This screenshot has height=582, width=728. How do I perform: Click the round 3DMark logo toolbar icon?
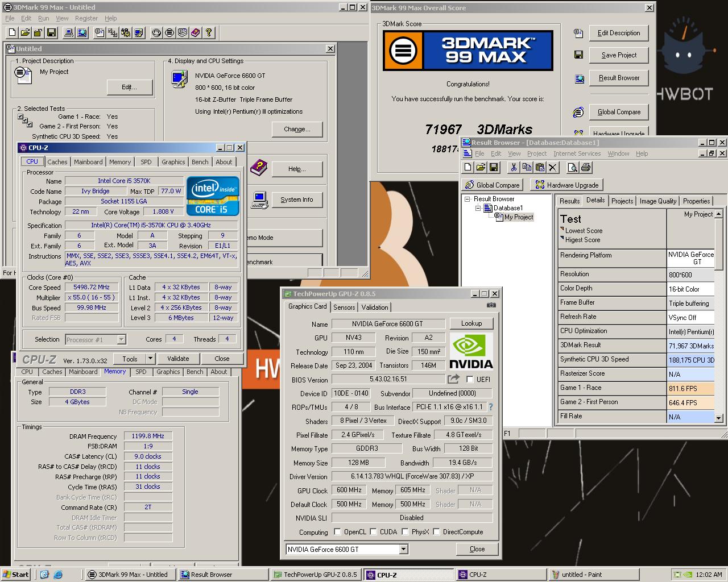click(169, 33)
